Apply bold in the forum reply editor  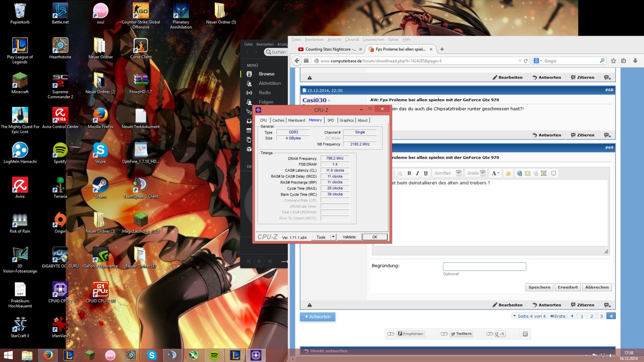tap(409, 173)
